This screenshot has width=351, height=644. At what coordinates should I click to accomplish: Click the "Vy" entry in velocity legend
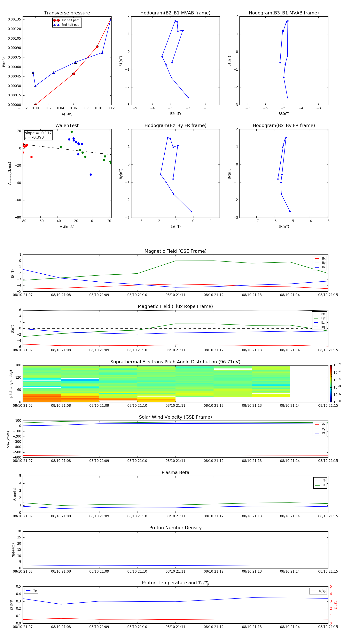(320, 429)
